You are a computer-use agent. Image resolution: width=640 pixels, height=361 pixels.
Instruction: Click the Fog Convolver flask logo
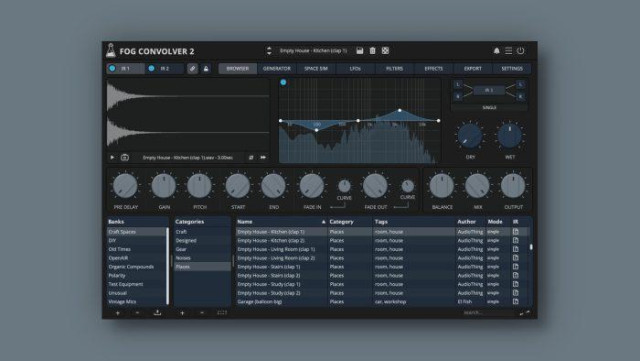pyautogui.click(x=111, y=51)
